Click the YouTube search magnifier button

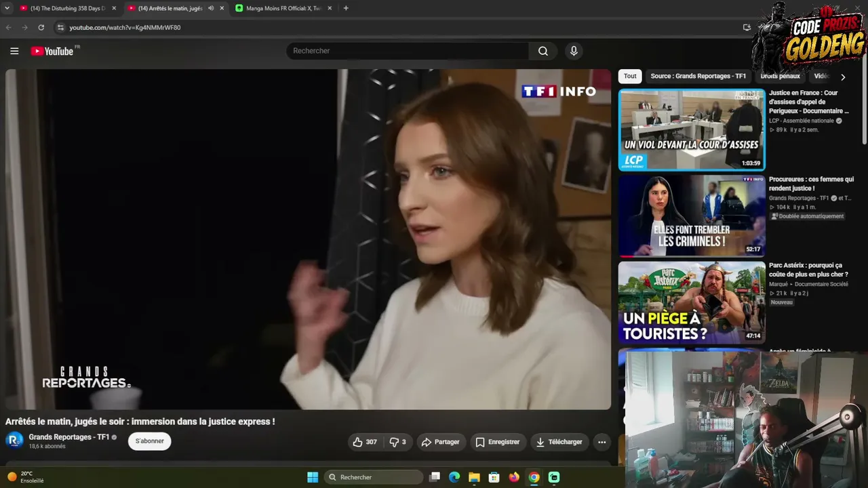(x=543, y=51)
